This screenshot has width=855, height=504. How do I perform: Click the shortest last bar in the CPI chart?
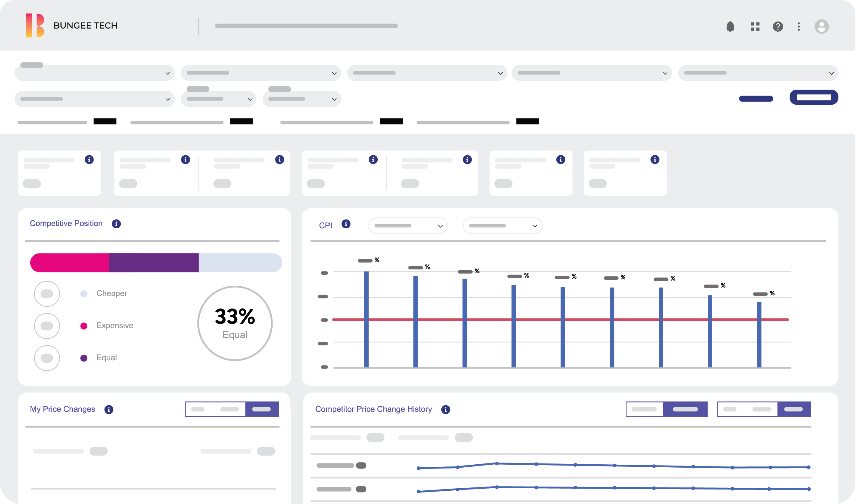[759, 335]
